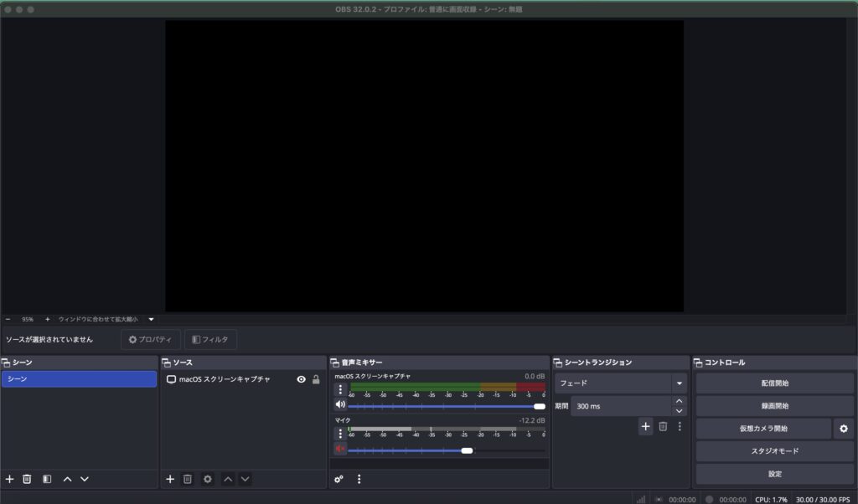Open macOS スクリーンキャプチャ audio three-dot menu
858x504 pixels.
(340, 389)
